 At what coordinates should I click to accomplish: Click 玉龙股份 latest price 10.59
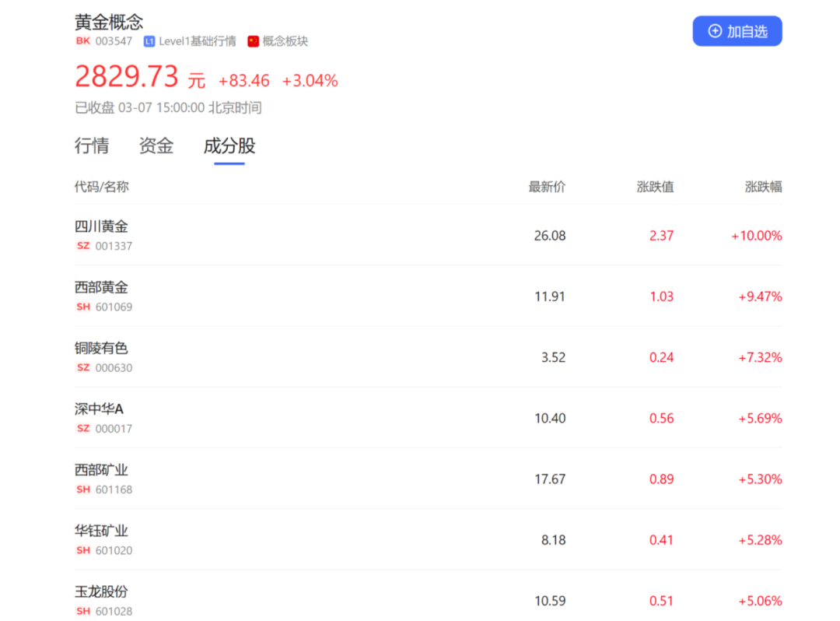[550, 602]
